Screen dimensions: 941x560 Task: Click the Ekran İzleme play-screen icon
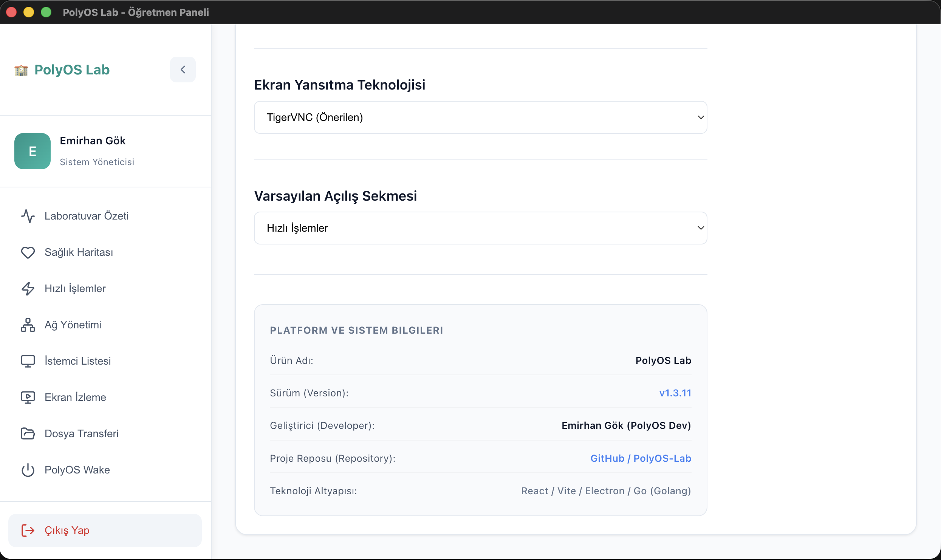28,398
